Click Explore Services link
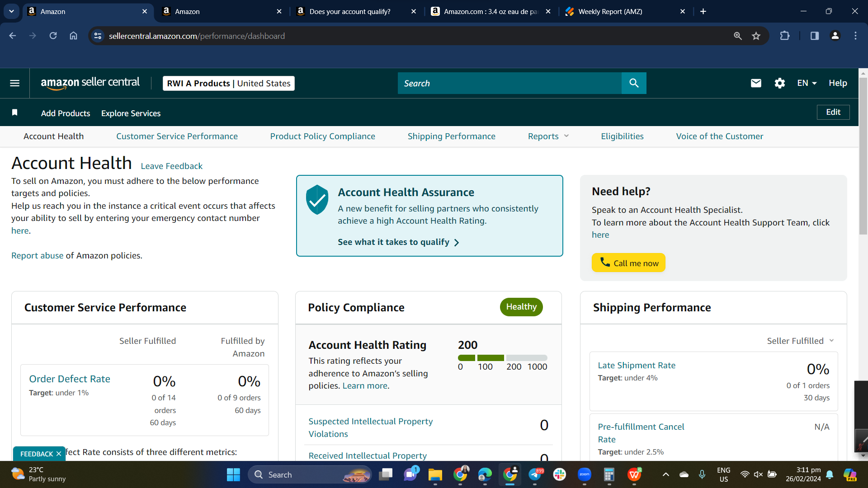This screenshot has height=488, width=868. (131, 113)
